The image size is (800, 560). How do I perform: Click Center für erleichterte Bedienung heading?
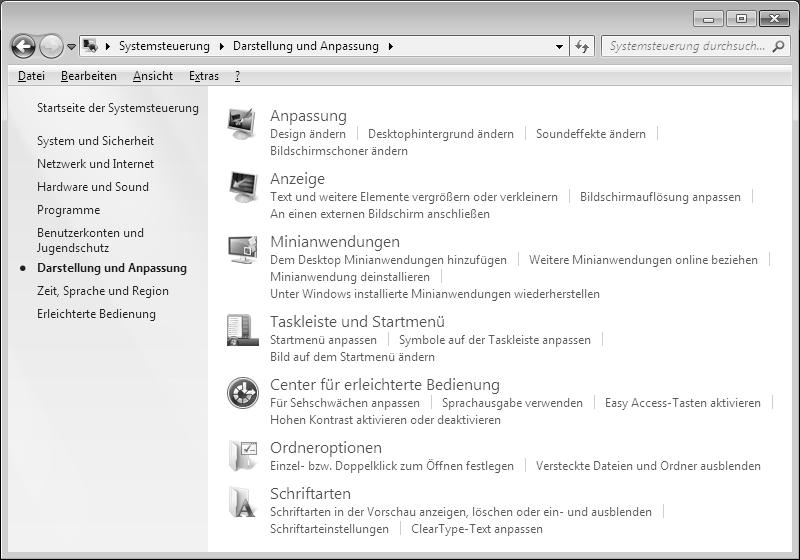click(385, 385)
